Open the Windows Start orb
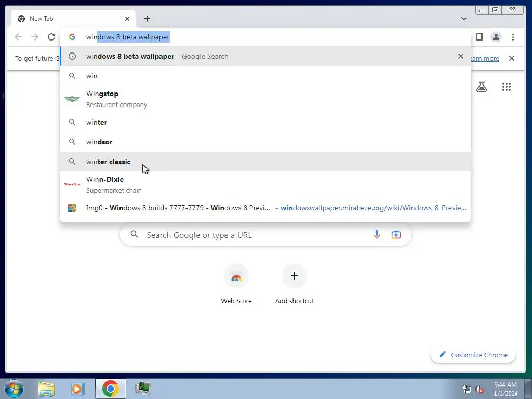This screenshot has width=532, height=399. tap(14, 389)
